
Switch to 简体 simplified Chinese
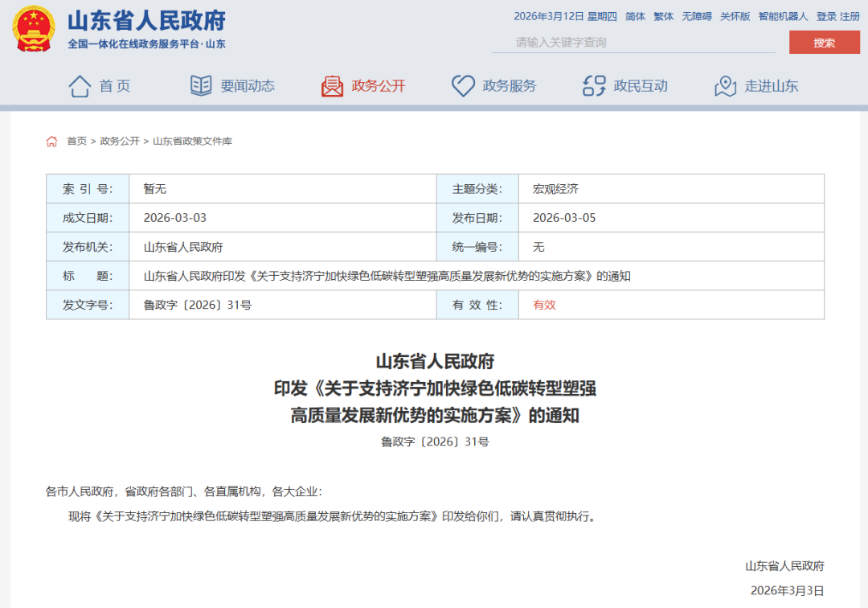tap(635, 16)
